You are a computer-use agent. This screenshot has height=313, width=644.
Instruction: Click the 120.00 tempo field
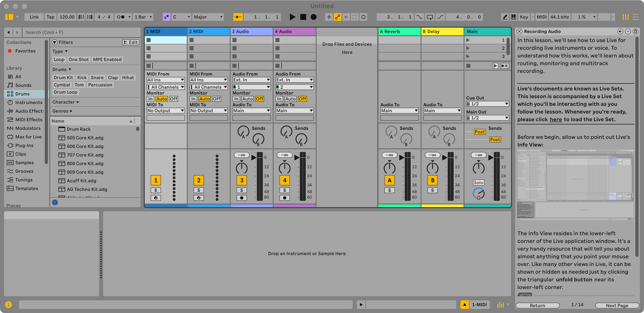pos(67,17)
